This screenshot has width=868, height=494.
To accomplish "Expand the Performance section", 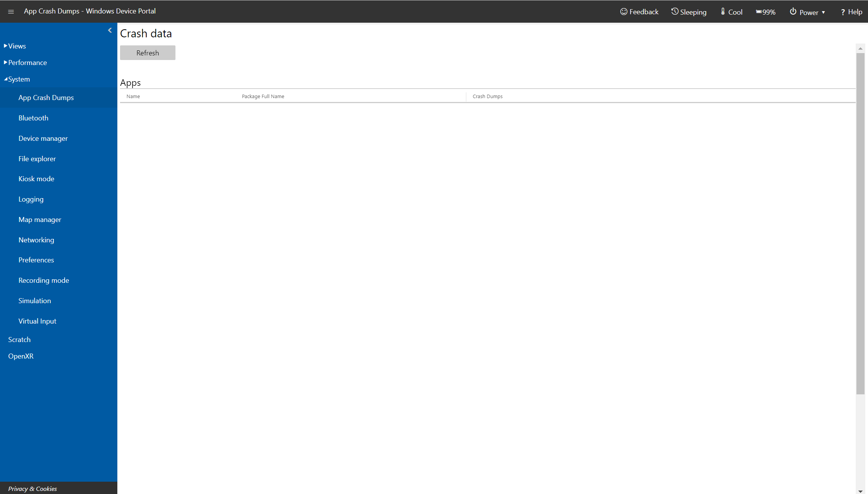I will tap(27, 62).
